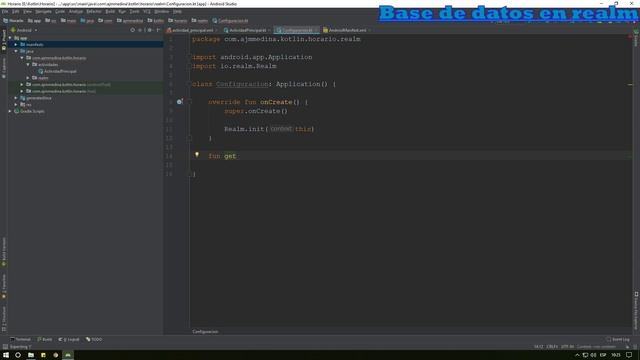Open the Android project view dropdown
This screenshot has width=640, height=360.
[24, 30]
